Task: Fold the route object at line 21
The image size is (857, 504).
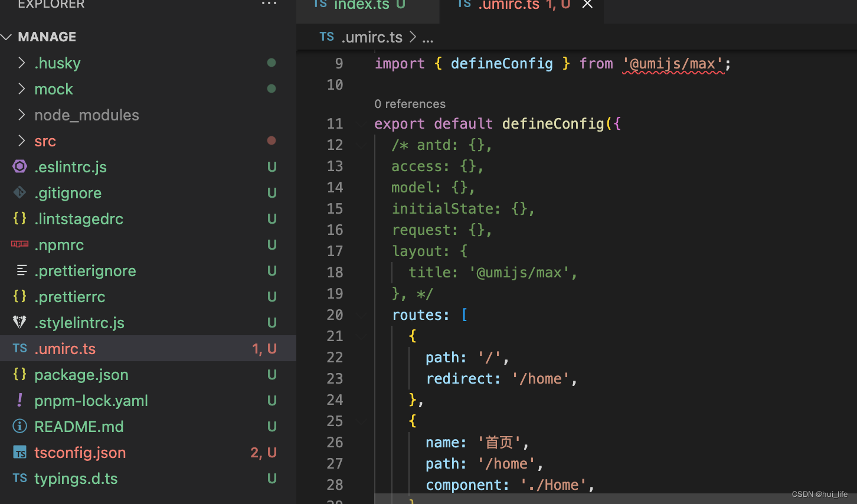Action: tap(362, 336)
